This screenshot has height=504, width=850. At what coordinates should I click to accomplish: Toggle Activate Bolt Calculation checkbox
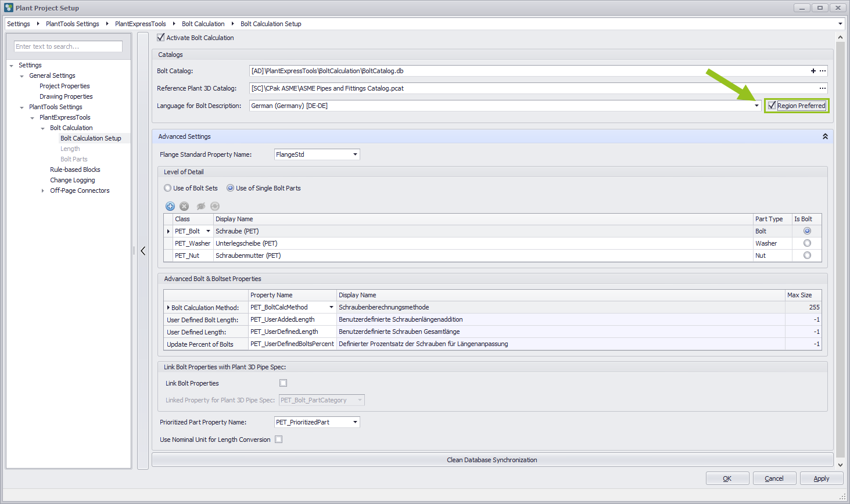click(x=161, y=37)
